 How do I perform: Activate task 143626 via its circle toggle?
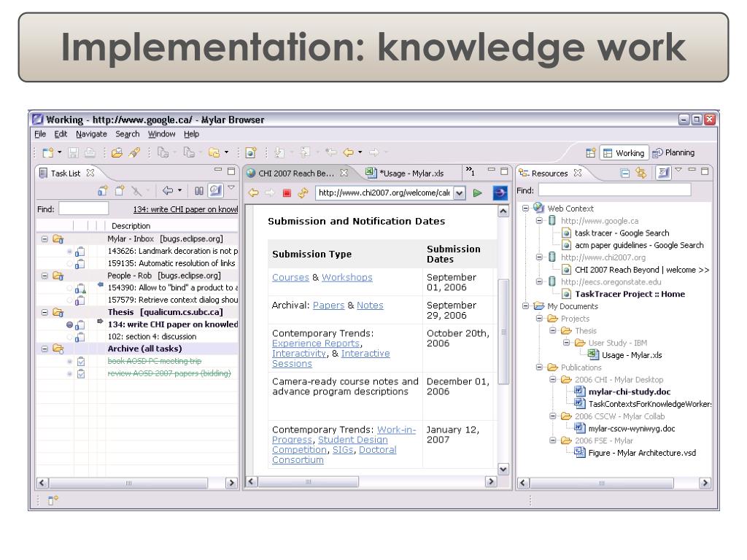click(x=69, y=251)
